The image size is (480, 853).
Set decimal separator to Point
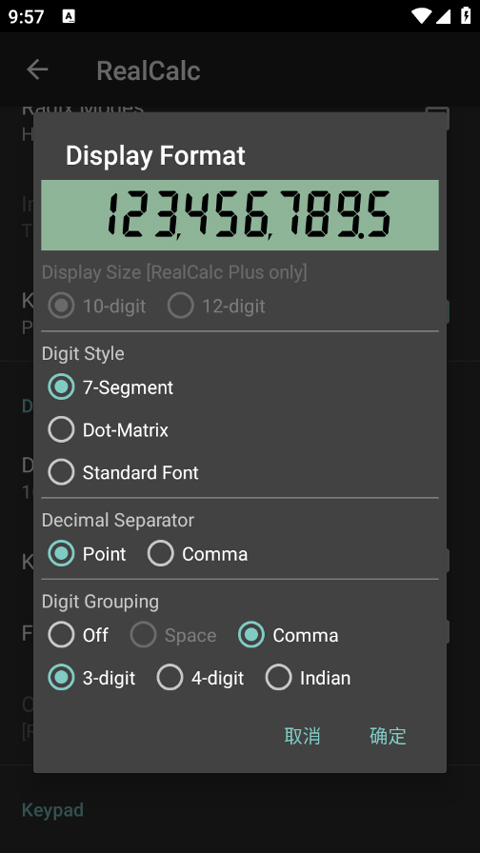(87, 554)
